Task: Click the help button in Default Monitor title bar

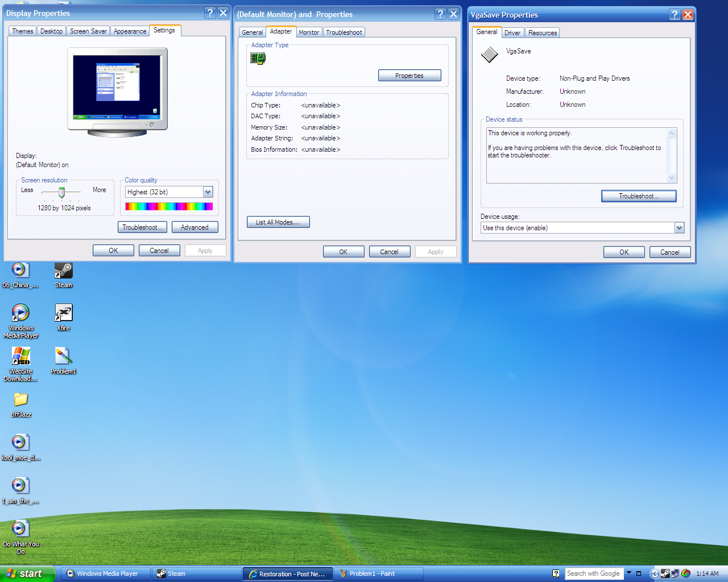Action: coord(440,14)
